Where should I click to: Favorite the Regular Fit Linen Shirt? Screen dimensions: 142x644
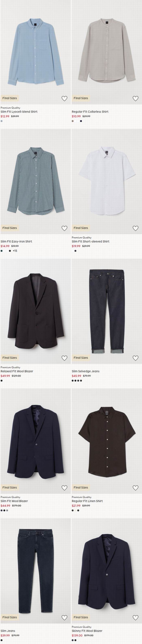(136, 488)
